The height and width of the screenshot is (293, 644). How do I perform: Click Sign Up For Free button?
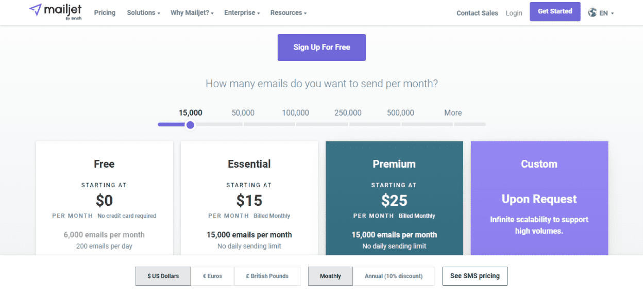click(321, 47)
